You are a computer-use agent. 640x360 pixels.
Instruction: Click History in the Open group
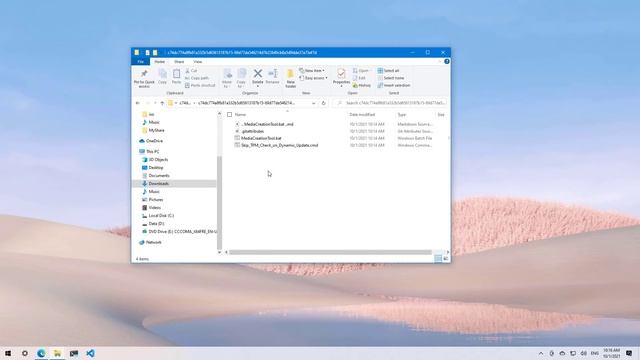362,85
